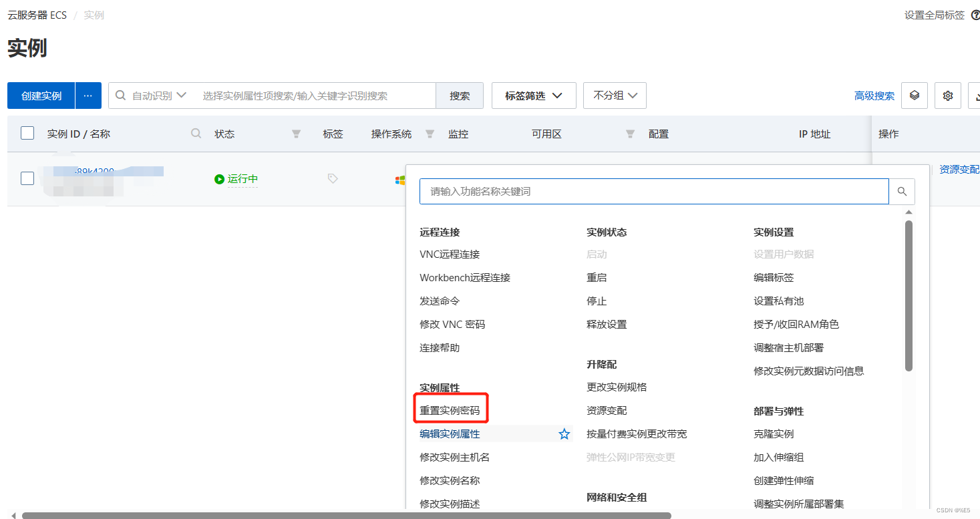The width and height of the screenshot is (980, 519).
Task: Click the 配置 column header
Action: (x=659, y=134)
